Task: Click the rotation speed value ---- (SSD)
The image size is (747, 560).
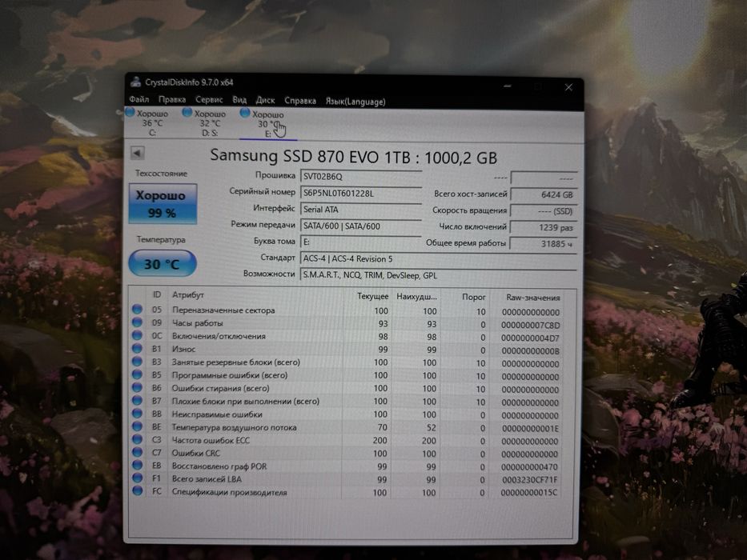Action: (x=544, y=210)
